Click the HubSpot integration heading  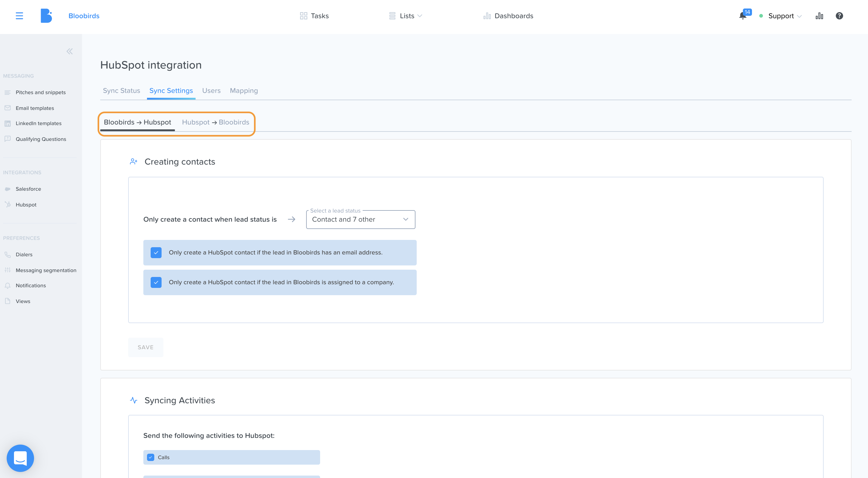151,65
